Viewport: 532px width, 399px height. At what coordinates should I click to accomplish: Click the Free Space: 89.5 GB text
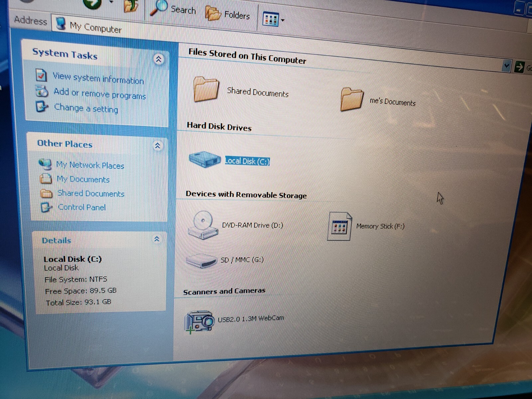tap(81, 291)
